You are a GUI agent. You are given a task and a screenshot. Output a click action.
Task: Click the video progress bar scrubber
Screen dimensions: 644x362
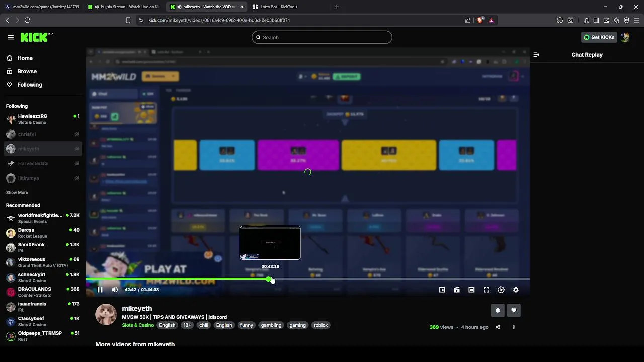(x=269, y=279)
